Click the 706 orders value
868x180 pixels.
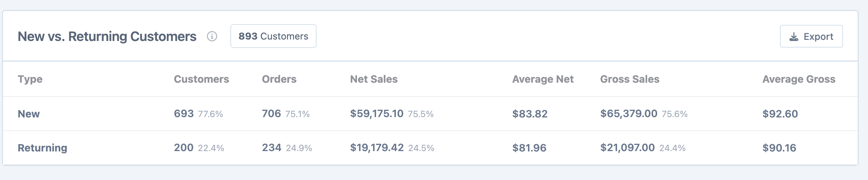pos(271,113)
